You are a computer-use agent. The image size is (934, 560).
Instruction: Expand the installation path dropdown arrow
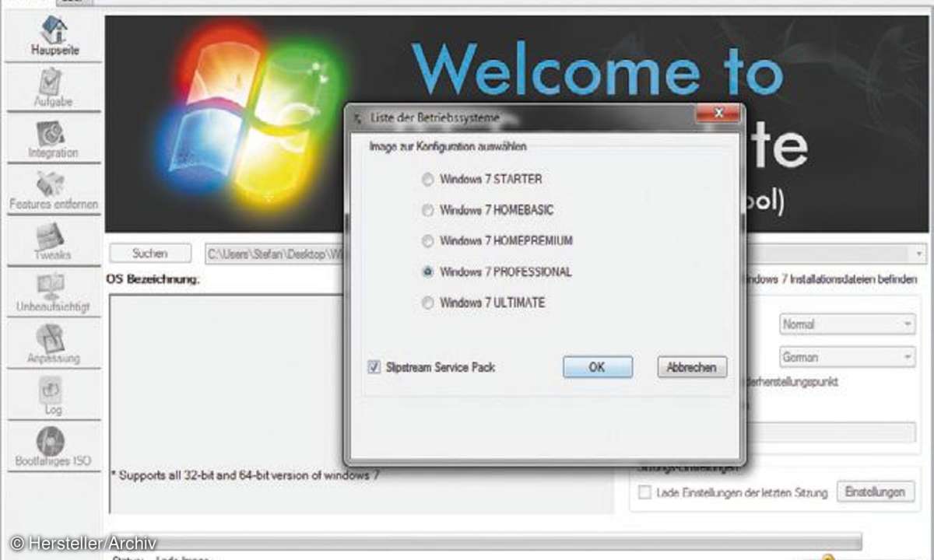920,254
